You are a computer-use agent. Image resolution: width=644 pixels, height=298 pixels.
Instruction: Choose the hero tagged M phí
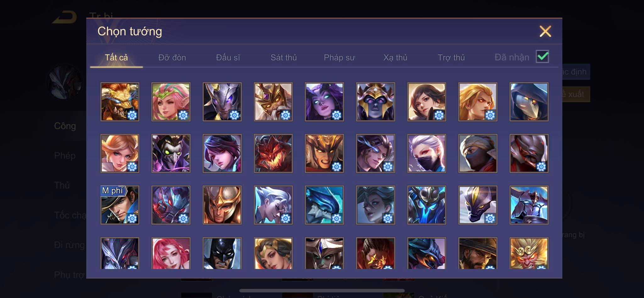click(x=120, y=205)
